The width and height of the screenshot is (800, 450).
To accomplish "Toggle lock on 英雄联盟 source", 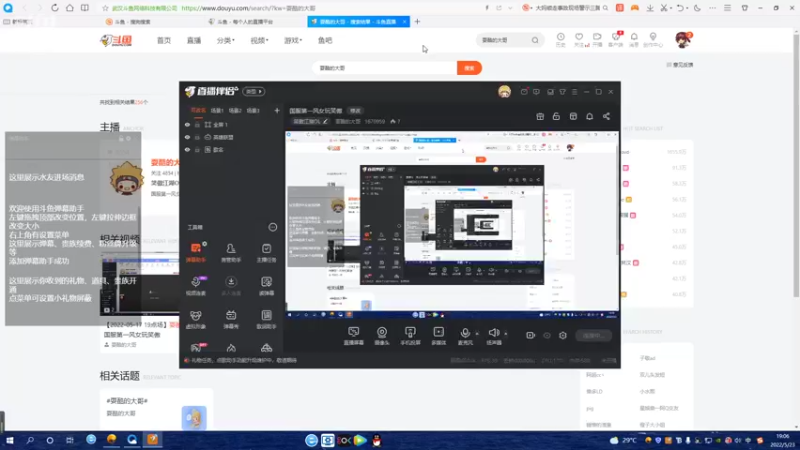I will pos(197,137).
